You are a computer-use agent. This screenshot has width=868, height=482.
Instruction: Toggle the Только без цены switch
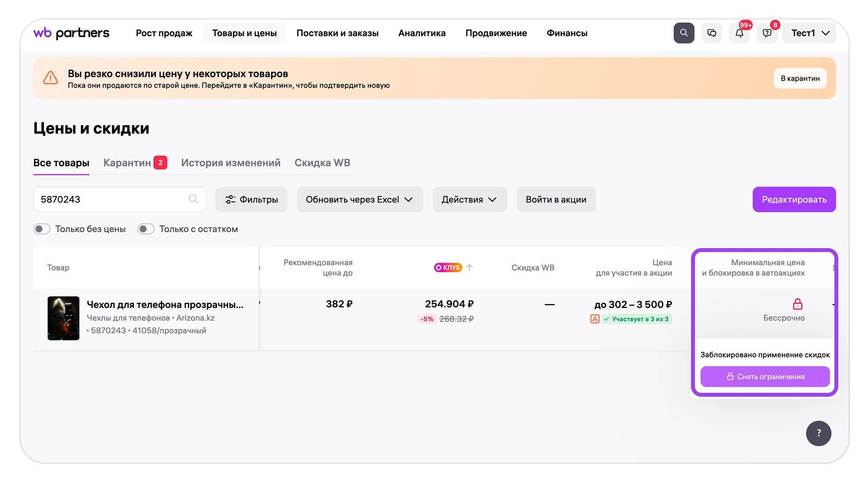42,229
